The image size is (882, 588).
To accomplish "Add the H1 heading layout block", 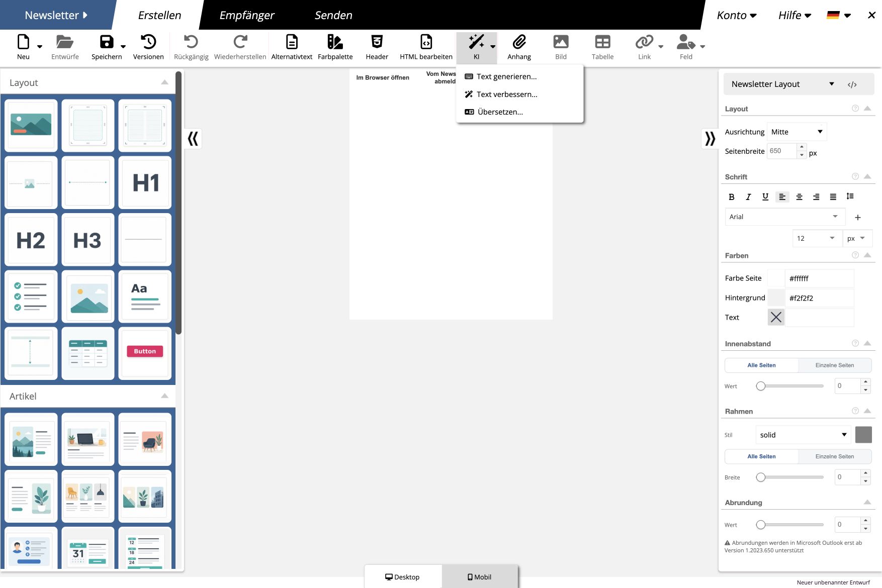I will (145, 182).
